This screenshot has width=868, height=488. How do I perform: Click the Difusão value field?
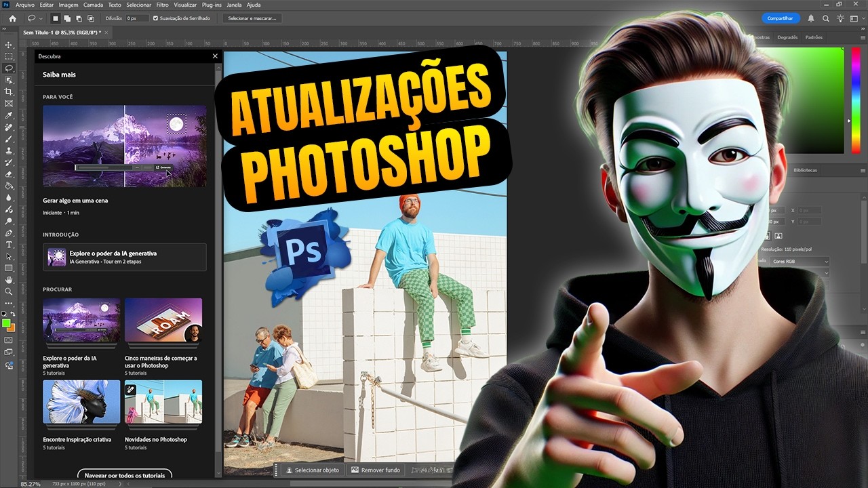(x=137, y=18)
